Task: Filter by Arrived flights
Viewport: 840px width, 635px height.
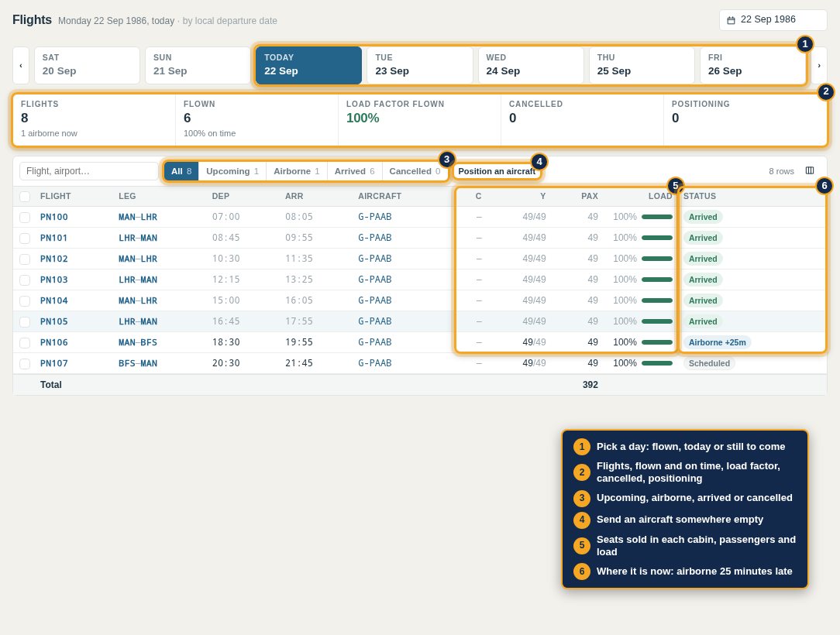Action: [x=355, y=171]
